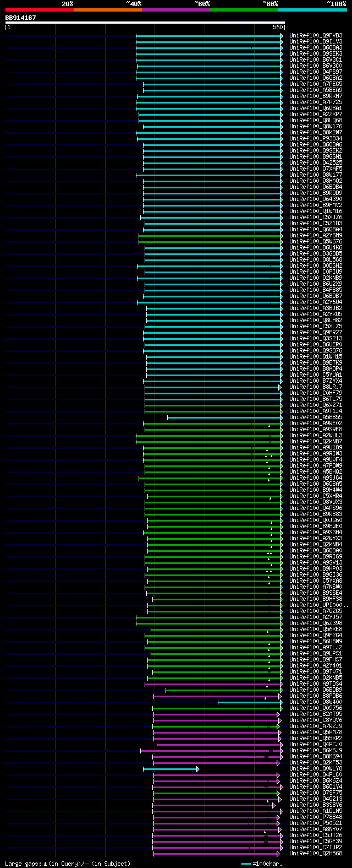Select truncated label UniRef100_UPI000..
This screenshot has width=352, height=868.
point(319,605)
